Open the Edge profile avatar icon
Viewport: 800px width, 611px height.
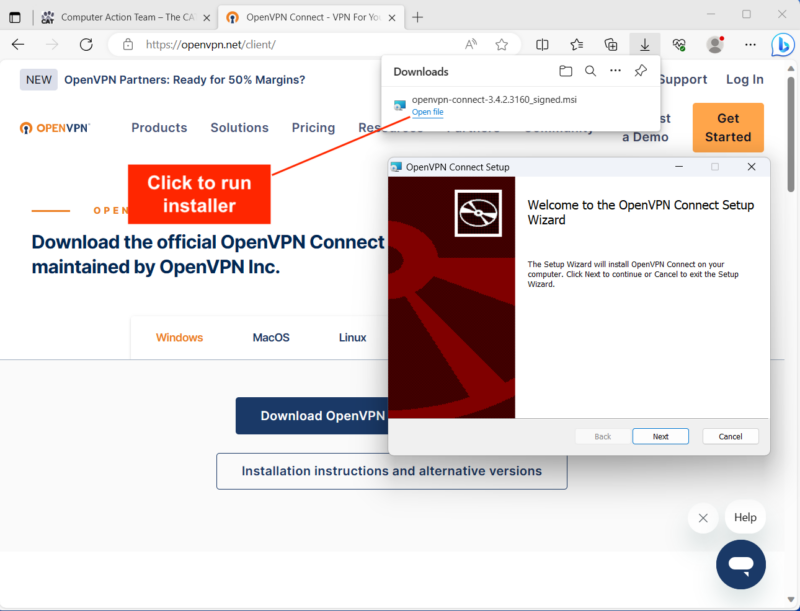click(x=714, y=45)
